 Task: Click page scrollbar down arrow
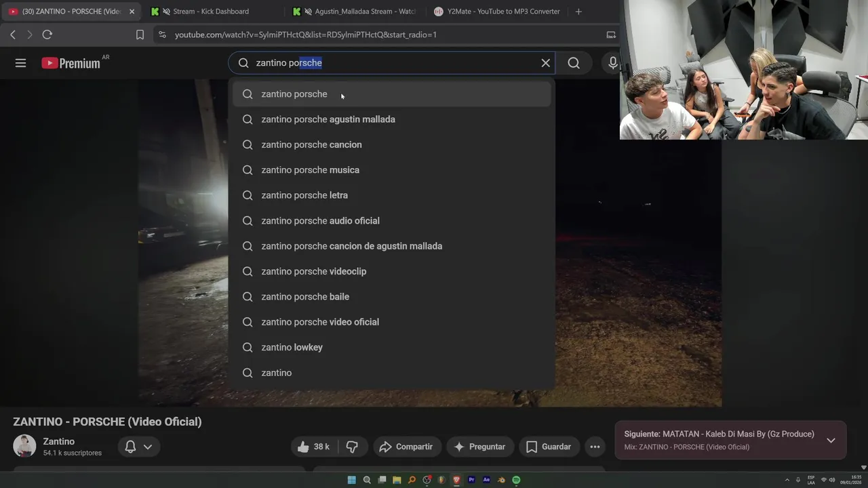point(863,467)
